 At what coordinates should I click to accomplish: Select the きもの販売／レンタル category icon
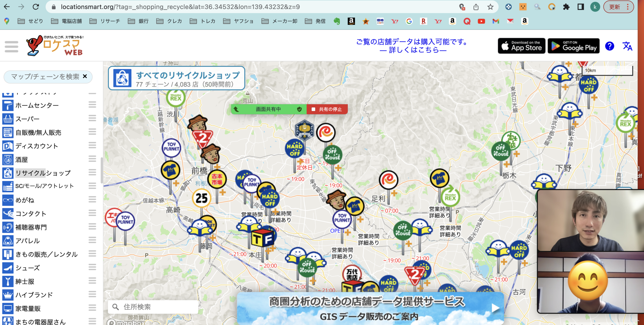point(8,254)
